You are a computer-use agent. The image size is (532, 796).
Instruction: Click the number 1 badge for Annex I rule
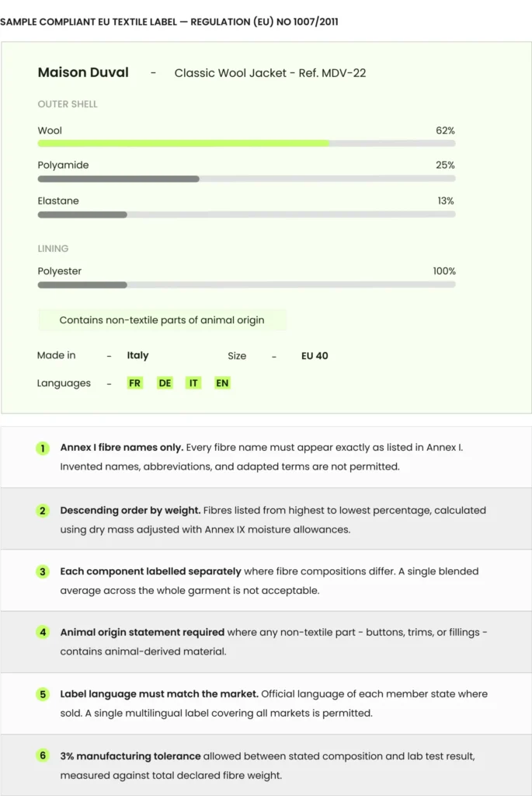pos(43,449)
